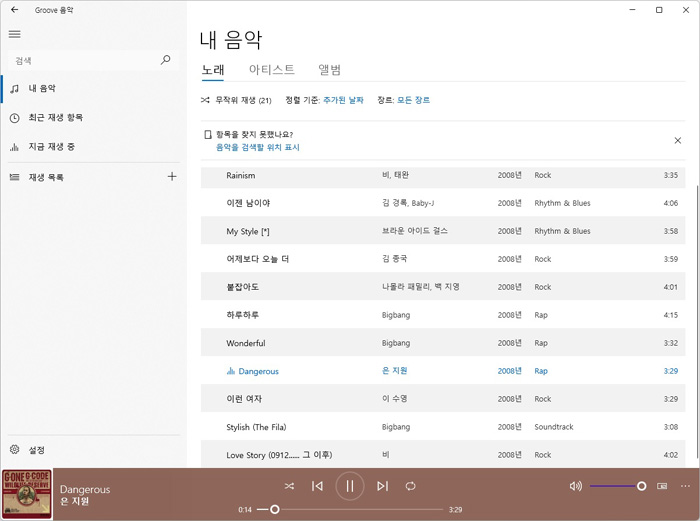Click the device icon in notice banner
700x521 pixels.
tap(208, 134)
